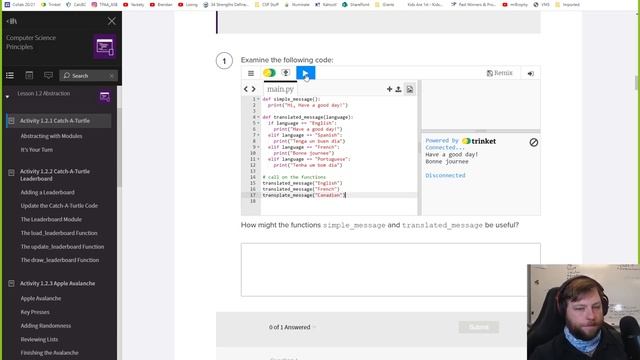Click the upload icon beside the trinket logo

286,73
